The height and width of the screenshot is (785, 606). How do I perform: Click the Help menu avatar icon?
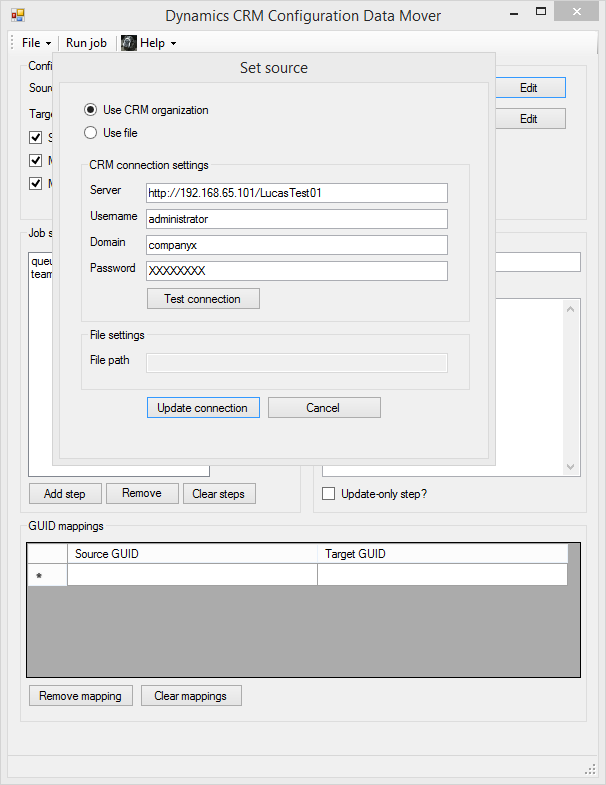pyautogui.click(x=129, y=43)
